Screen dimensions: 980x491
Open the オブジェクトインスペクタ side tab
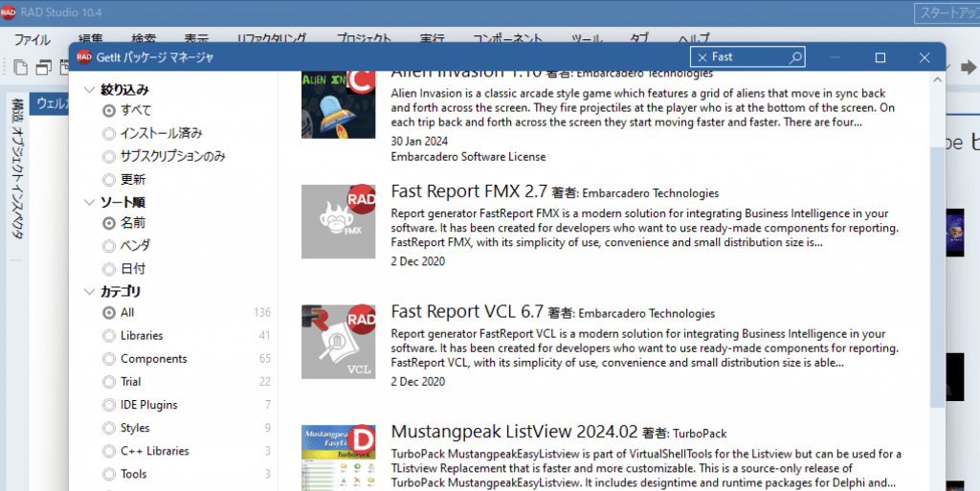[17, 183]
